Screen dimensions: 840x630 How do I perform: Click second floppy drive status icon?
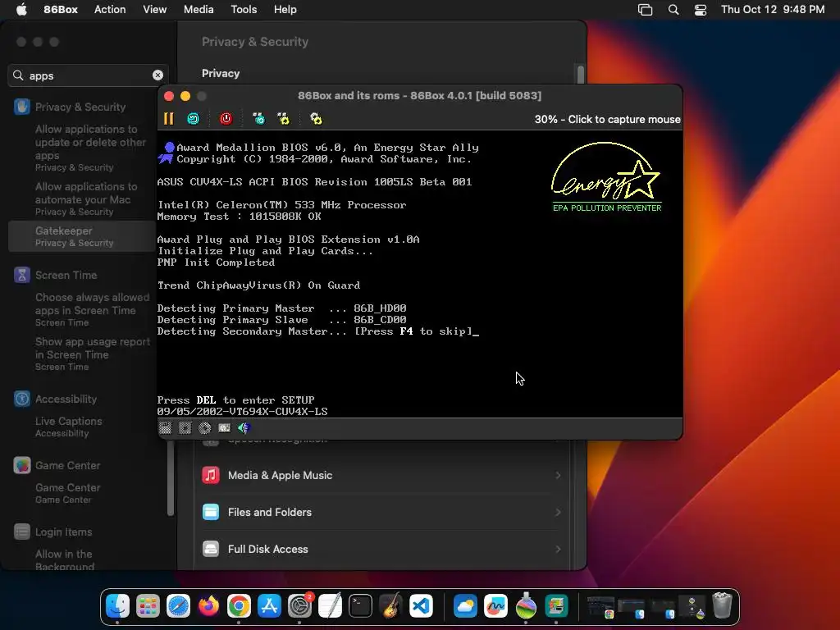(185, 427)
